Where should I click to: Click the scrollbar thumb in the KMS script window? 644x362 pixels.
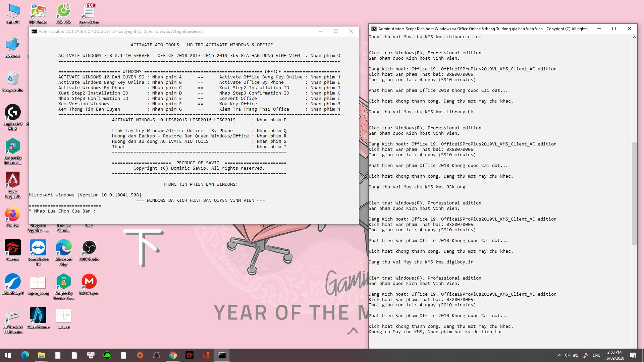(634, 194)
